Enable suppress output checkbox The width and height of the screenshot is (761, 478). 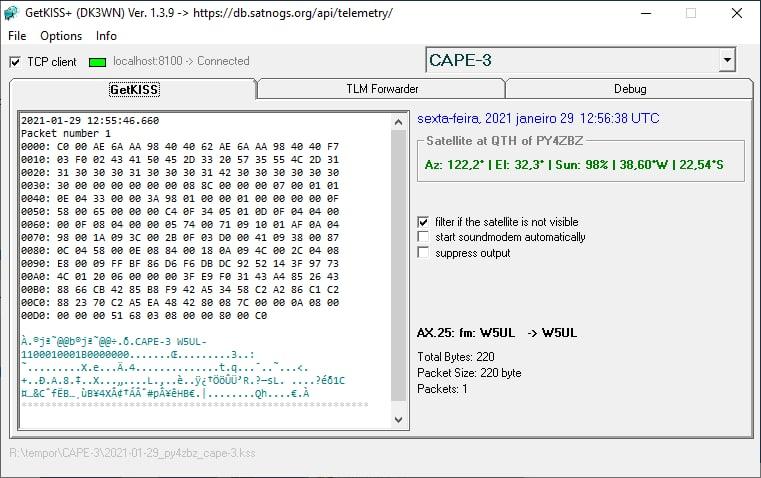pyautogui.click(x=423, y=253)
